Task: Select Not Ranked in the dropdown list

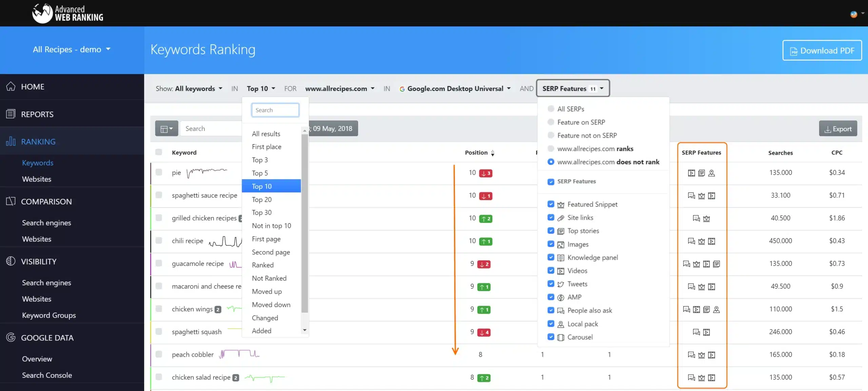Action: (269, 278)
